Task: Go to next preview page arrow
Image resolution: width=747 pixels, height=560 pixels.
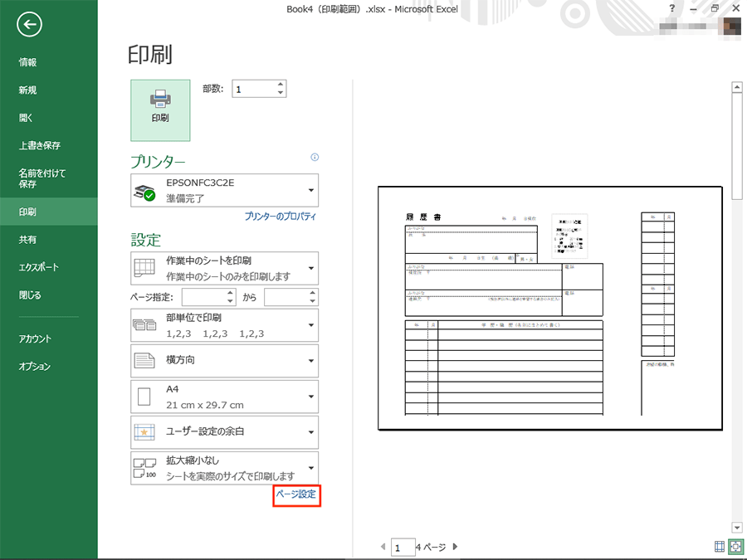Action: point(455,547)
